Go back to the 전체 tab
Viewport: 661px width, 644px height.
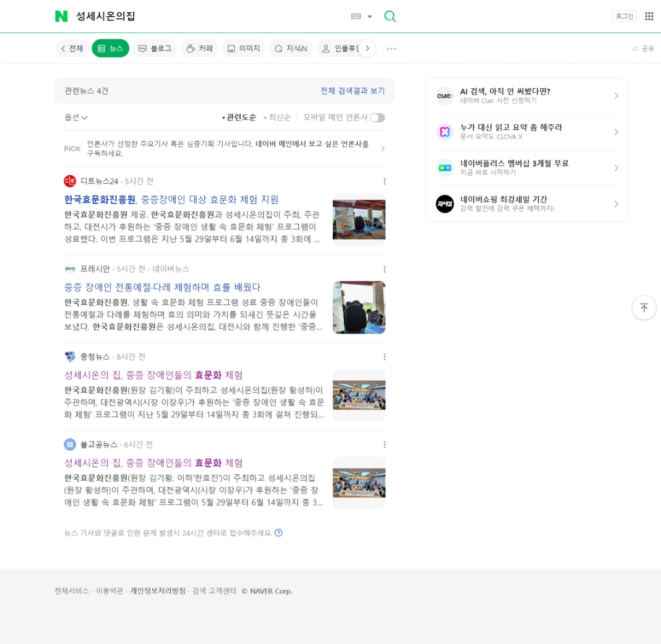click(x=72, y=48)
